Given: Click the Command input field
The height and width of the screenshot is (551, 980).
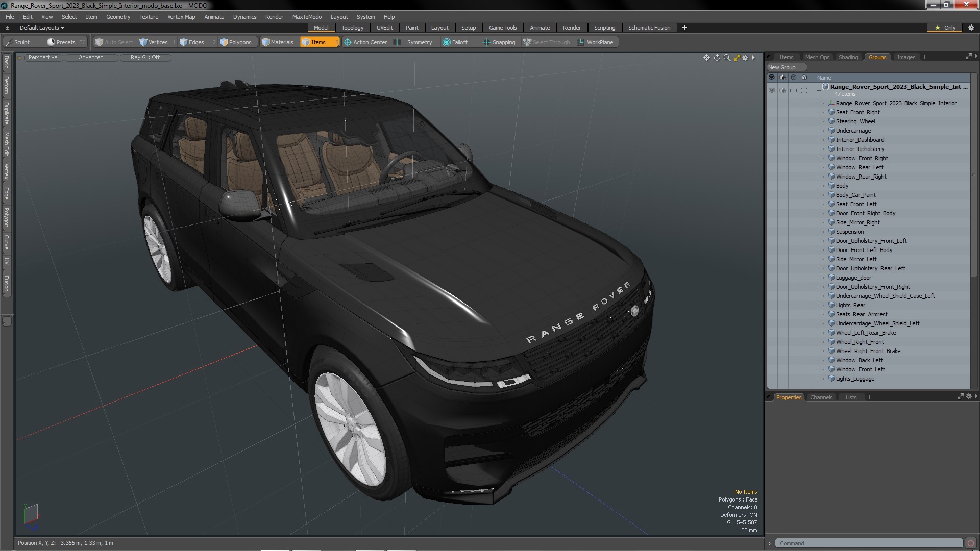Looking at the screenshot, I should (869, 543).
